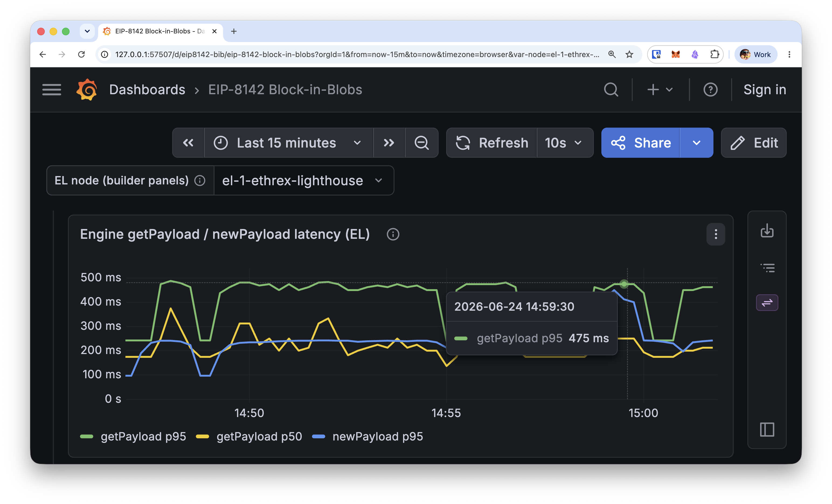Click the green getPayload p95 color swatch
The height and width of the screenshot is (504, 832).
click(x=86, y=436)
